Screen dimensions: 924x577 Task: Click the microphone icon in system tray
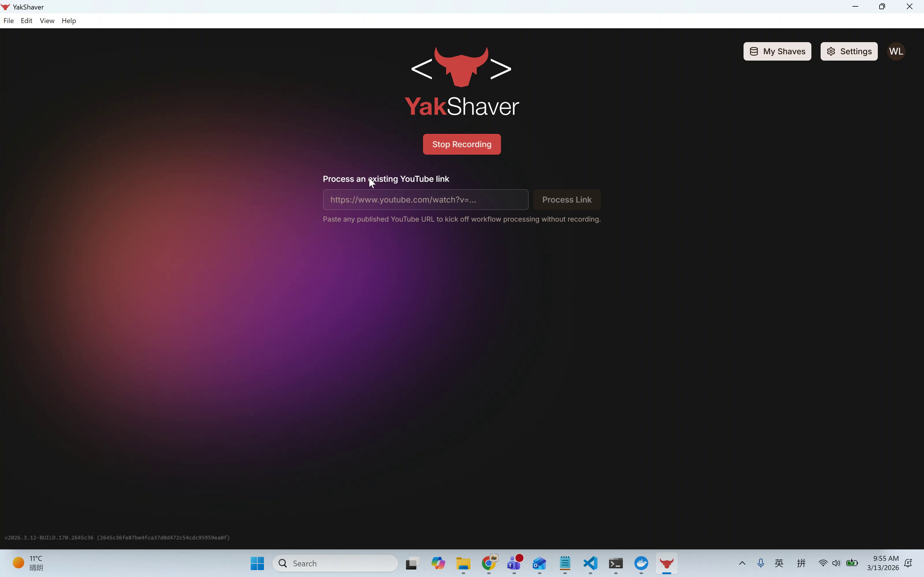point(761,563)
